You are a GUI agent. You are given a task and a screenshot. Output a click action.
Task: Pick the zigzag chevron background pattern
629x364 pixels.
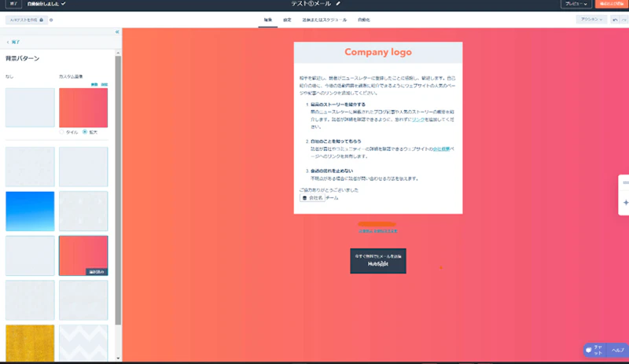coord(83,343)
